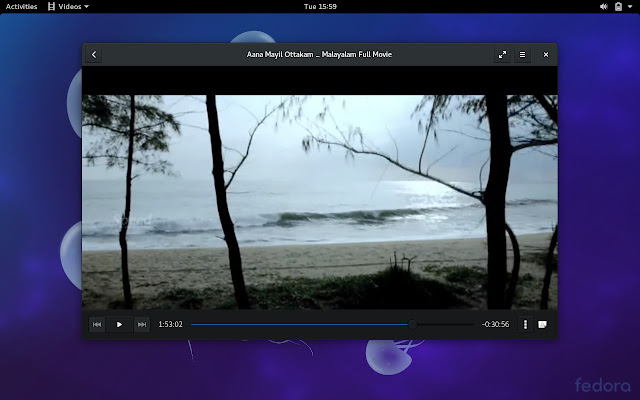Open the Videos application menu
The width and height of the screenshot is (640, 400).
(68, 7)
